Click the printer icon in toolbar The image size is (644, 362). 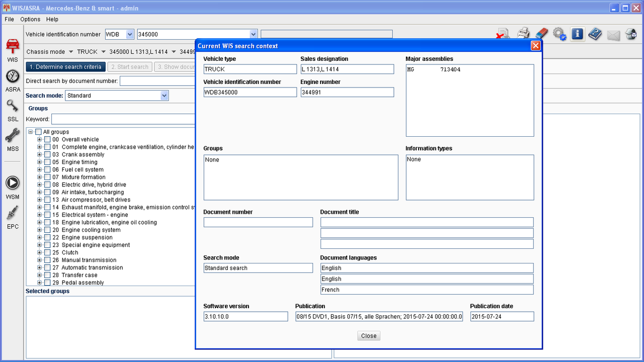[x=524, y=34]
